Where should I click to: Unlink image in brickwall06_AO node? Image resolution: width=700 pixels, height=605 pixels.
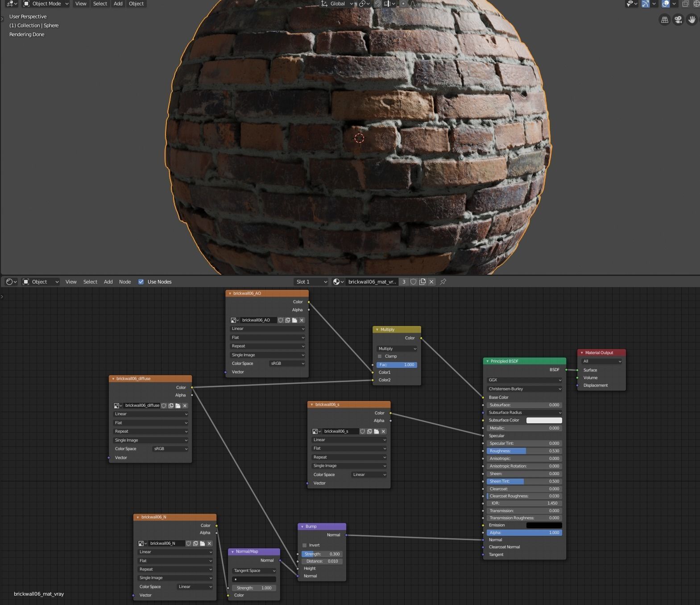tap(302, 320)
